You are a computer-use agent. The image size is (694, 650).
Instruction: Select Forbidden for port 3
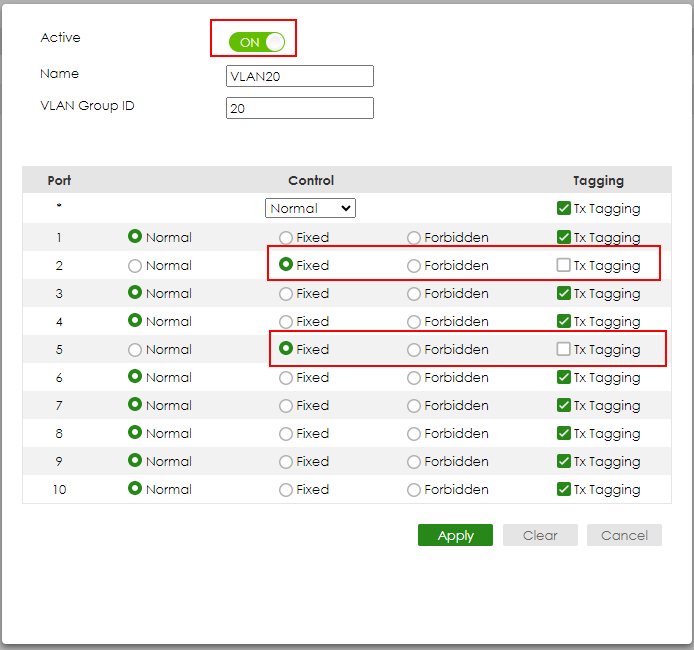pyautogui.click(x=414, y=294)
